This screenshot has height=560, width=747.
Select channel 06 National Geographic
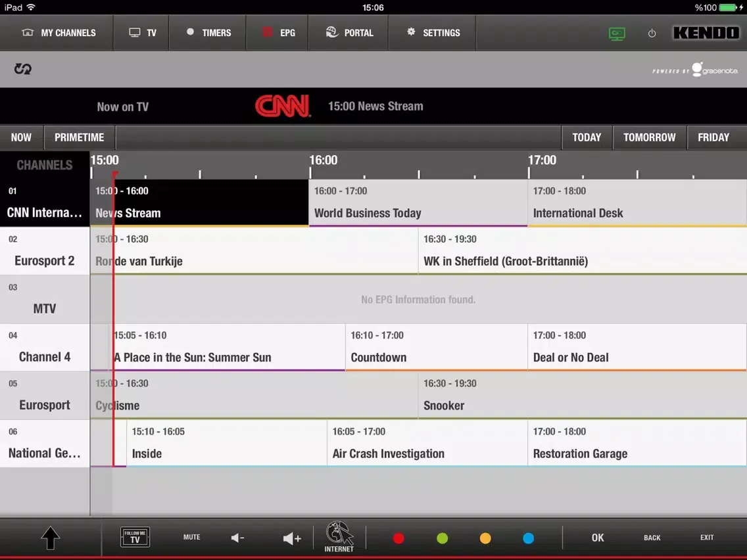tap(45, 443)
